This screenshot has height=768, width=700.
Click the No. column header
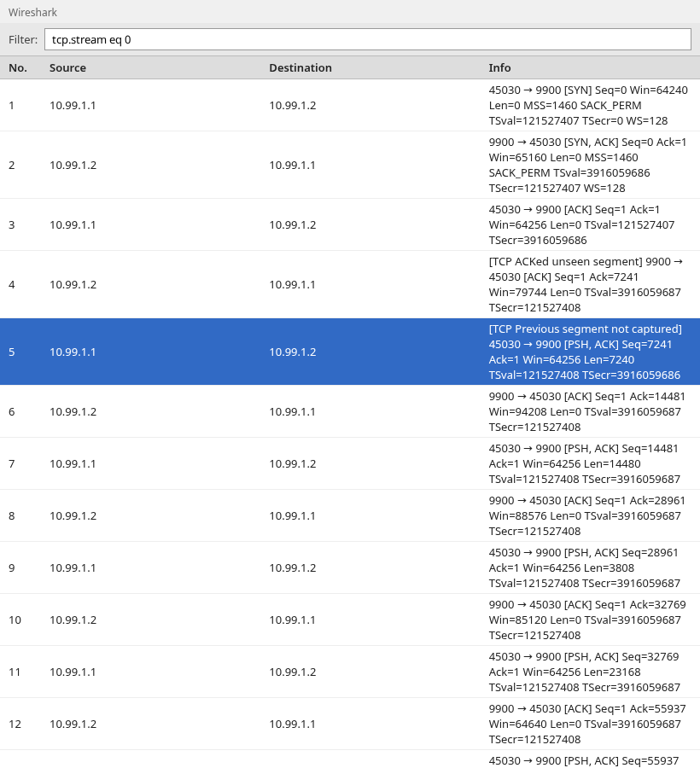tap(18, 67)
